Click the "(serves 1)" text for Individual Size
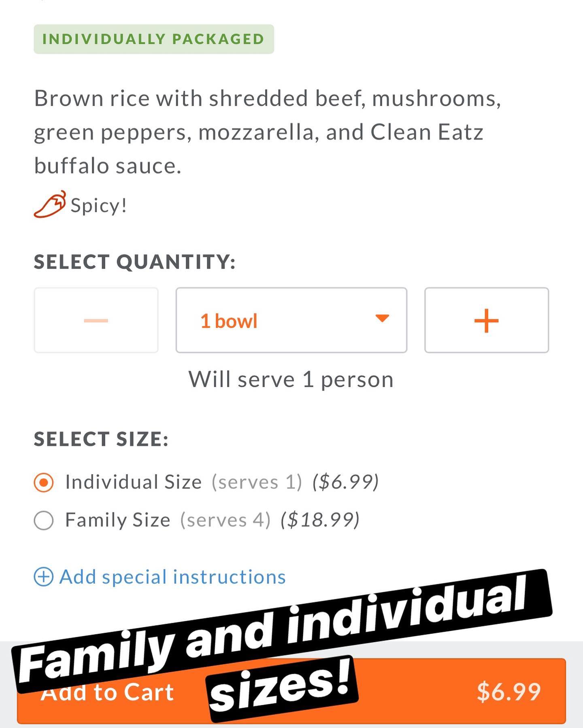 257,482
